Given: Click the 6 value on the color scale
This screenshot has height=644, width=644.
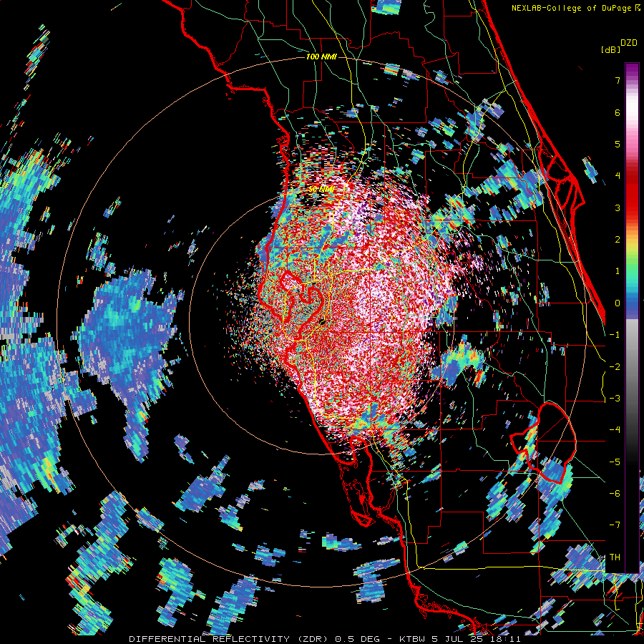Looking at the screenshot, I should coord(618,112).
